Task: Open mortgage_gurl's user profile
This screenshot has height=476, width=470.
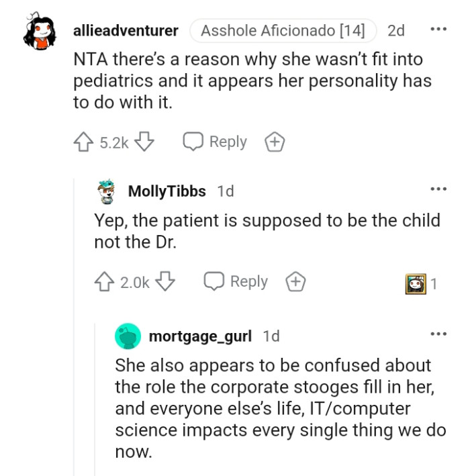Action: 200,336
